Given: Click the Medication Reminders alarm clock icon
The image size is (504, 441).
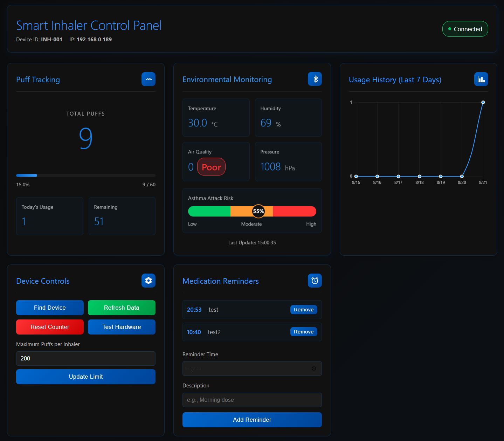Looking at the screenshot, I should (x=315, y=281).
